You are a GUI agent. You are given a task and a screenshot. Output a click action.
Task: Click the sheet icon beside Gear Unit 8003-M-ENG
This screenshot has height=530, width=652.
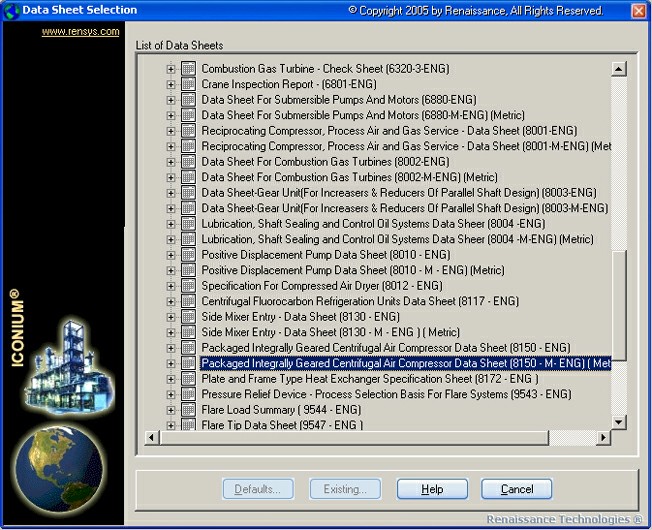[188, 208]
